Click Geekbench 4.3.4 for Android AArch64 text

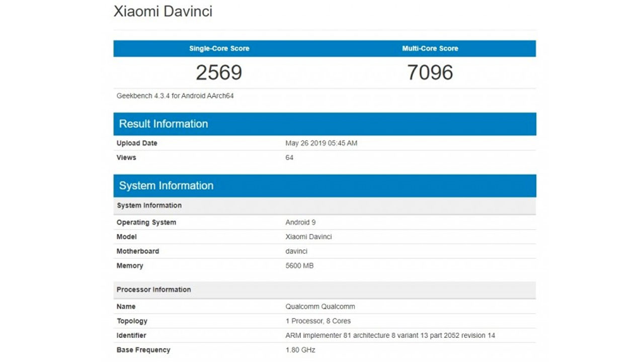point(175,96)
